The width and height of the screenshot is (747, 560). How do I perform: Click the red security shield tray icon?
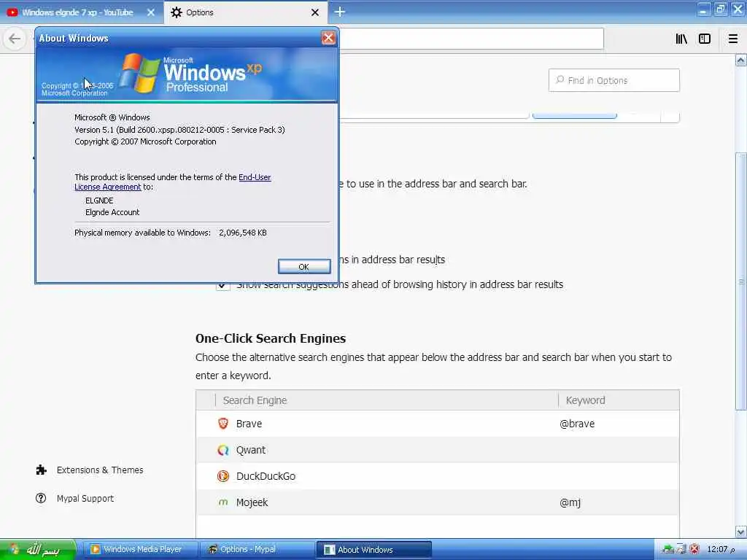click(694, 550)
